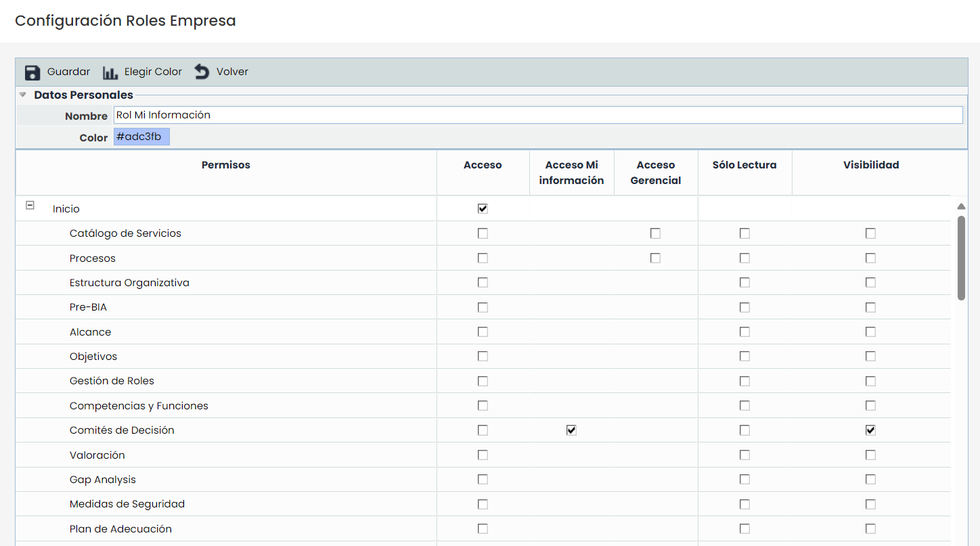
Task: Click the Guardar floppy disk icon
Action: (32, 72)
